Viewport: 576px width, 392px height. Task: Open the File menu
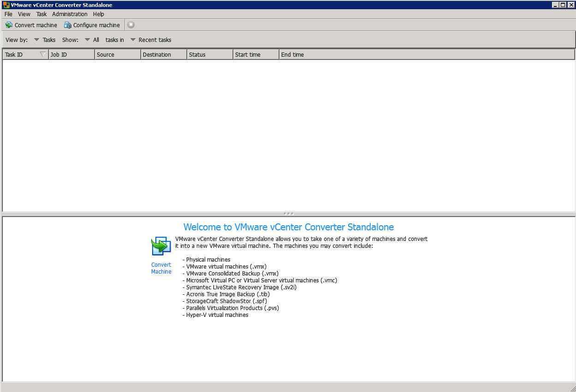point(8,14)
